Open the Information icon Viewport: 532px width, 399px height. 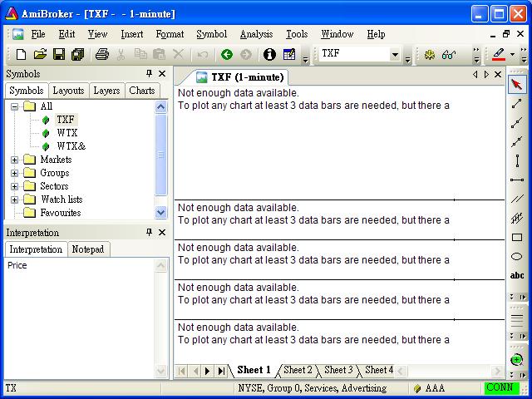269,54
